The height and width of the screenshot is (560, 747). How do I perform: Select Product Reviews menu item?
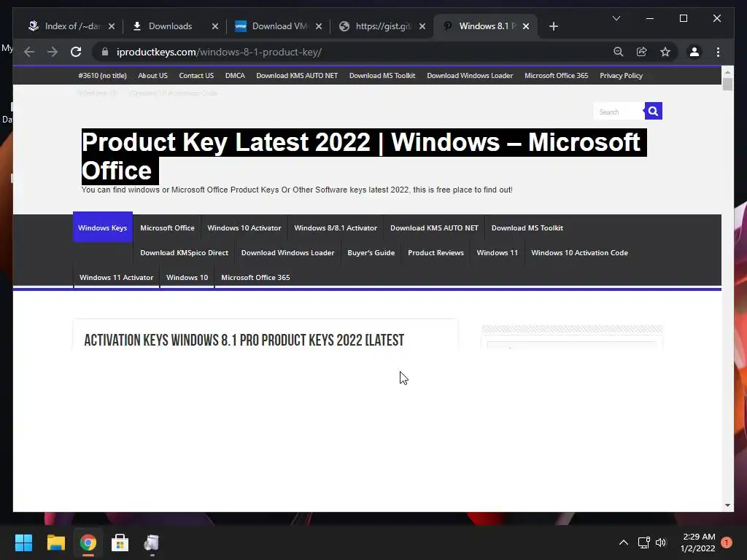tap(436, 252)
